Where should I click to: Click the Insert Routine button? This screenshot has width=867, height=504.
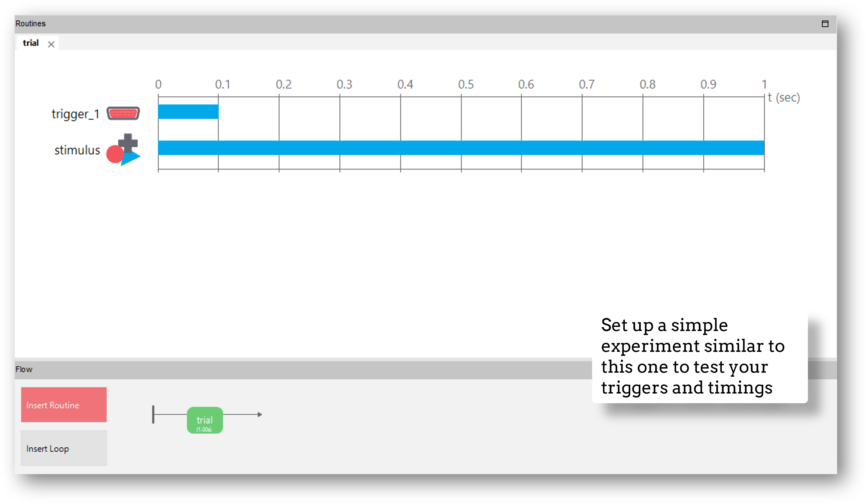click(64, 405)
